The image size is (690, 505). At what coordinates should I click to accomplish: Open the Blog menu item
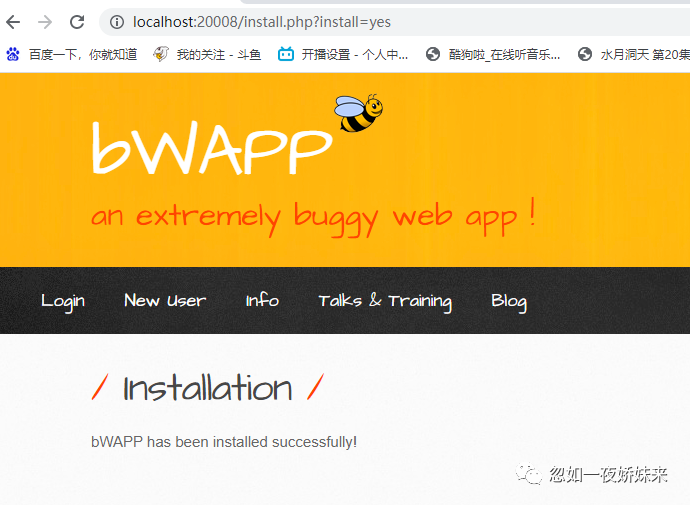(509, 301)
